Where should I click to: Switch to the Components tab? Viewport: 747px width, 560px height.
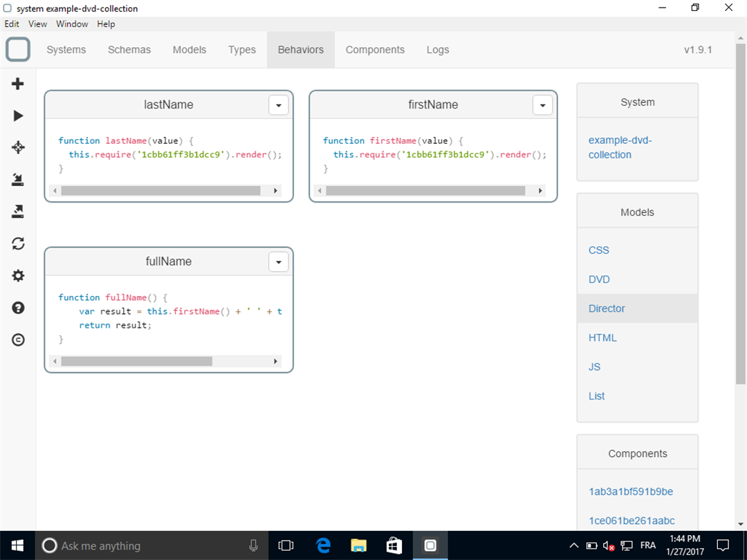375,50
